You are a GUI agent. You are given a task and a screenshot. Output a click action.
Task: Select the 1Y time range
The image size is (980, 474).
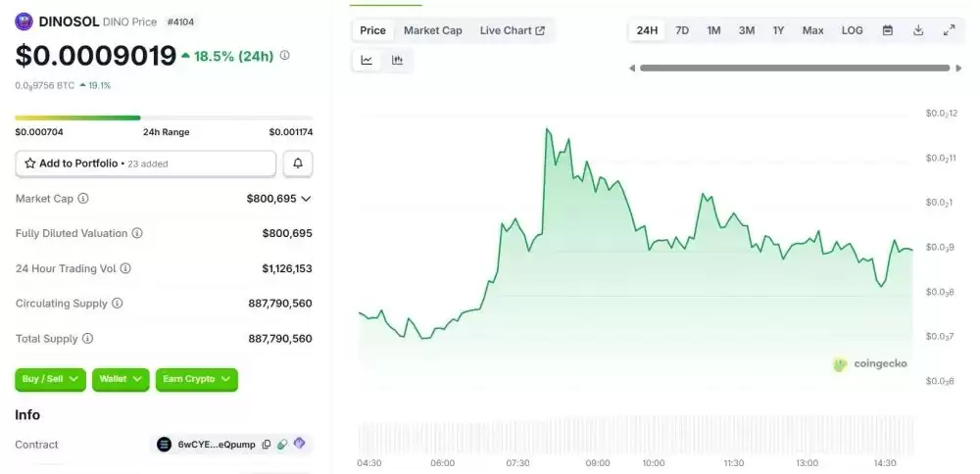[x=778, y=30]
